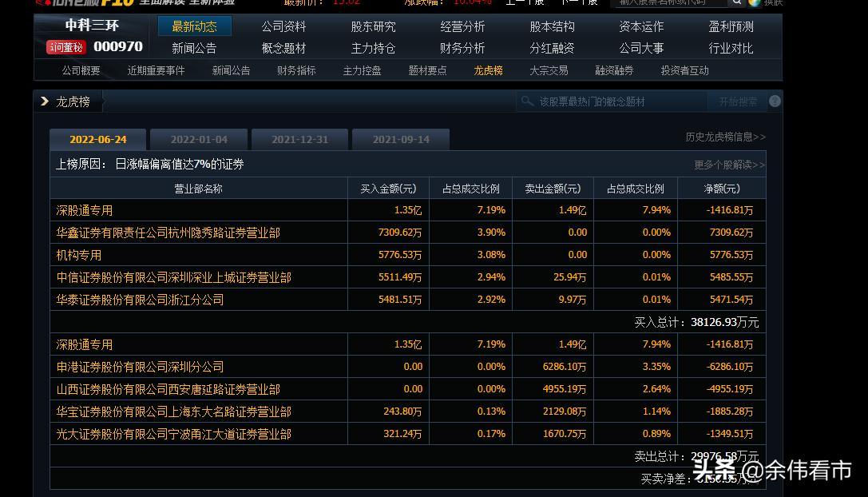Open the 分红融资 menu
This screenshot has width=868, height=497.
tap(552, 48)
